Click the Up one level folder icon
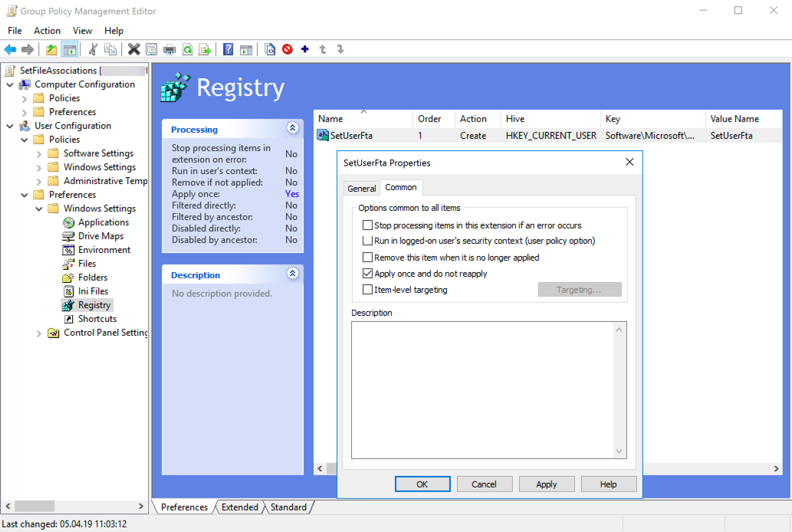The image size is (792, 532). (51, 50)
